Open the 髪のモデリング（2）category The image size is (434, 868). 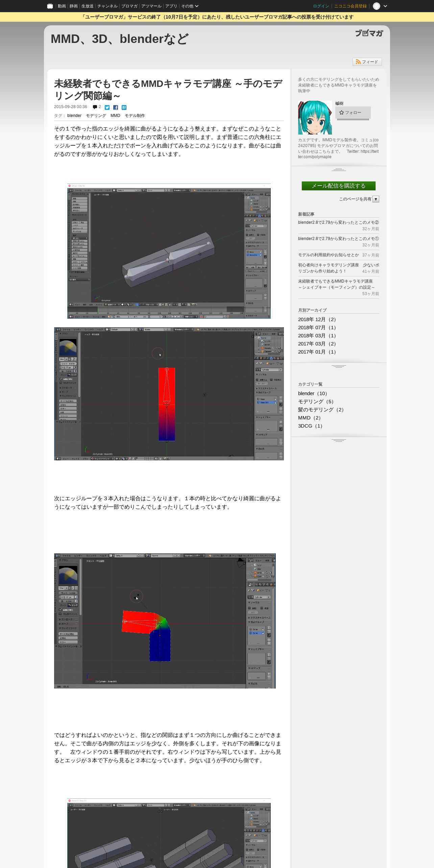(x=322, y=410)
